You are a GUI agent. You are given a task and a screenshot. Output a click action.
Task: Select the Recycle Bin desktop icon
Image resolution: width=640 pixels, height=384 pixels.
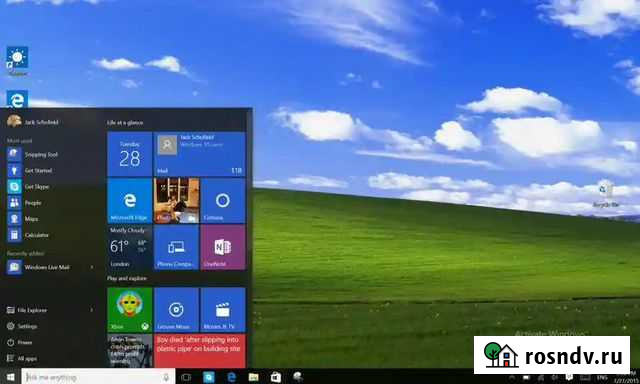coord(606,194)
